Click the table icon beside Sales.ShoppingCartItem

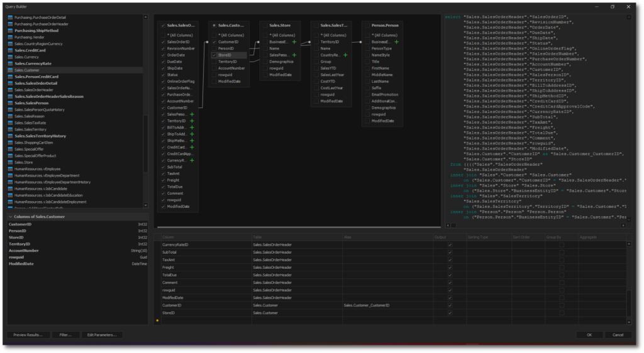10,142
